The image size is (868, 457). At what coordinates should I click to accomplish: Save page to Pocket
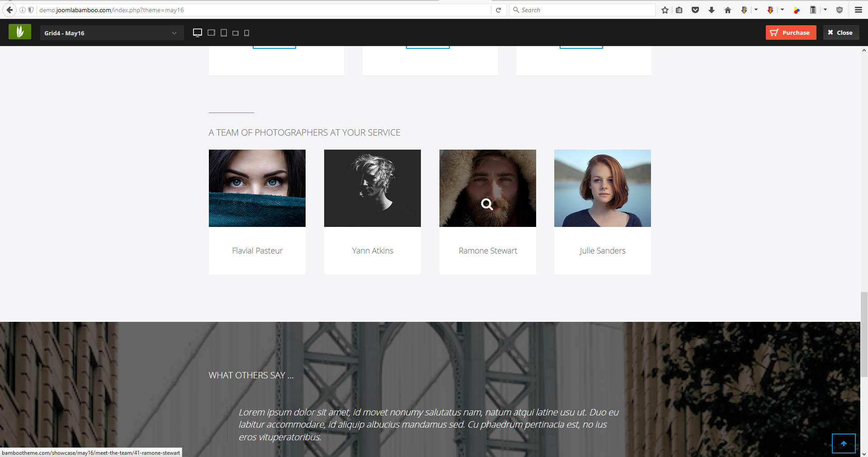(695, 10)
